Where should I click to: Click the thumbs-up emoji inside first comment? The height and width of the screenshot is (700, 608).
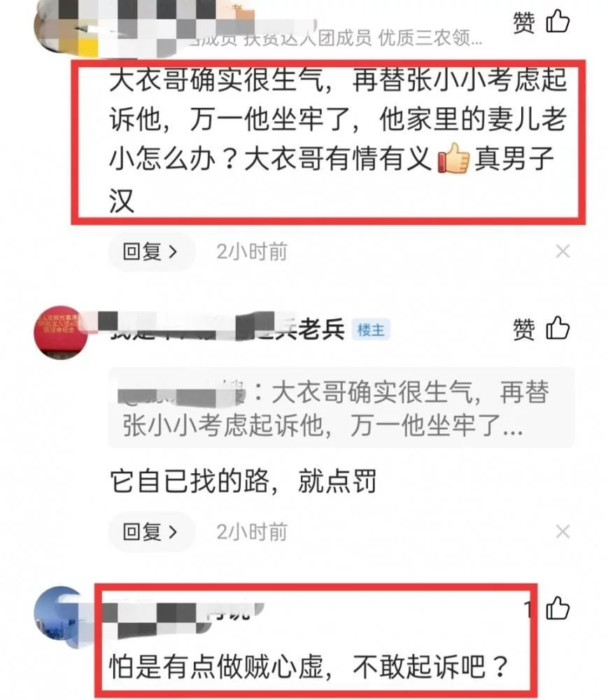click(453, 158)
